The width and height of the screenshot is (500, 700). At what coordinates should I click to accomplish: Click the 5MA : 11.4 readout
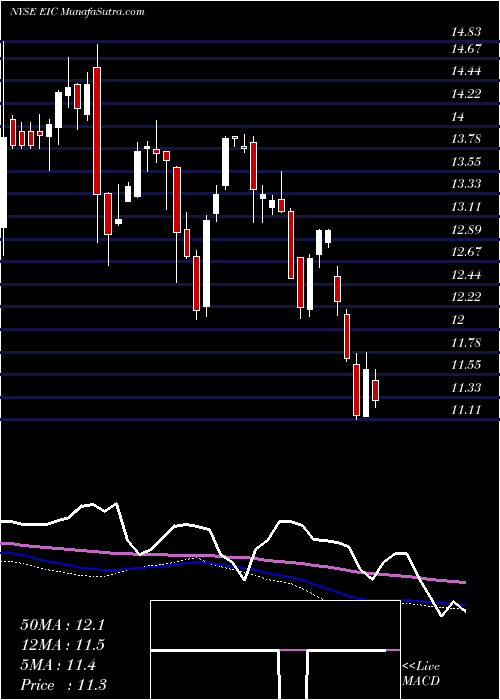tap(58, 665)
